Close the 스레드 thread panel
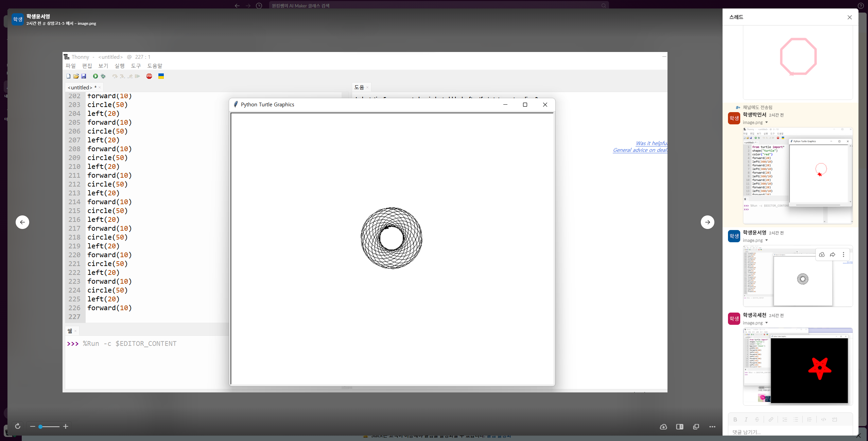The image size is (868, 441). (x=849, y=17)
